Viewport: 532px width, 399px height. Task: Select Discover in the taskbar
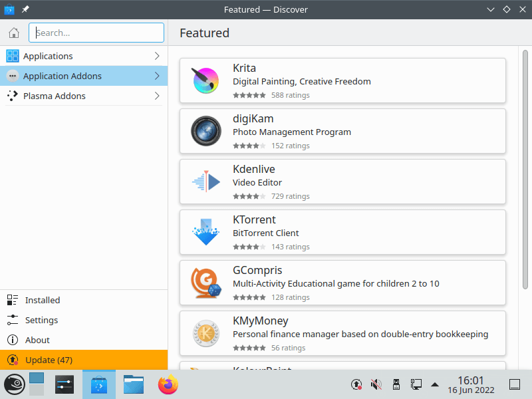[99, 384]
